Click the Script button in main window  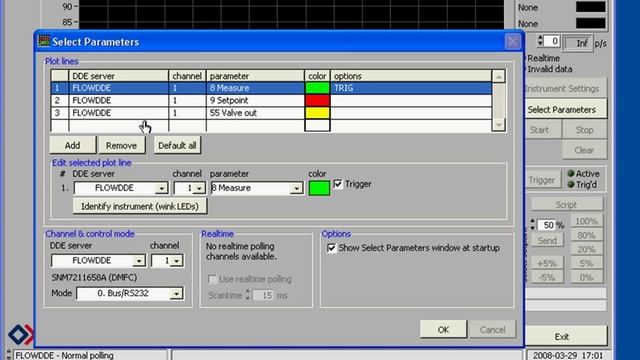[567, 204]
